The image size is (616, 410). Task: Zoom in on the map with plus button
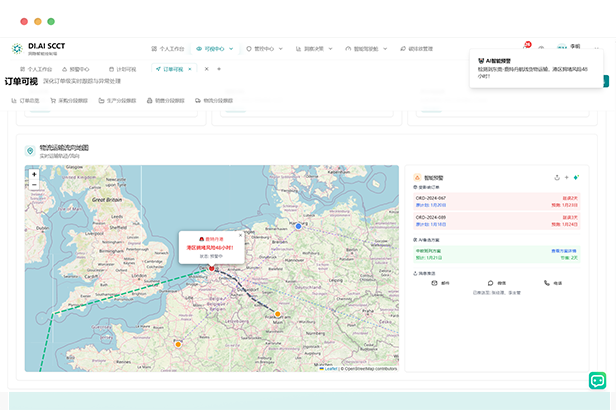click(x=34, y=174)
